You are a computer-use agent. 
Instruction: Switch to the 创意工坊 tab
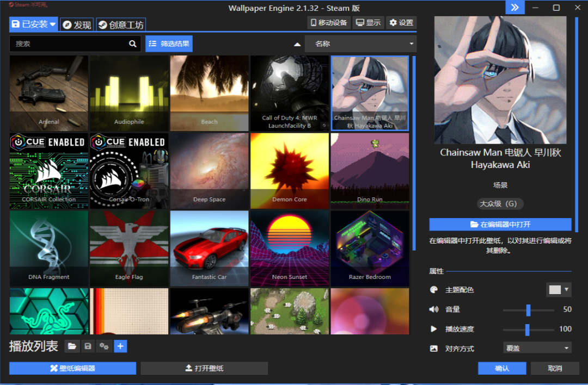tap(121, 24)
